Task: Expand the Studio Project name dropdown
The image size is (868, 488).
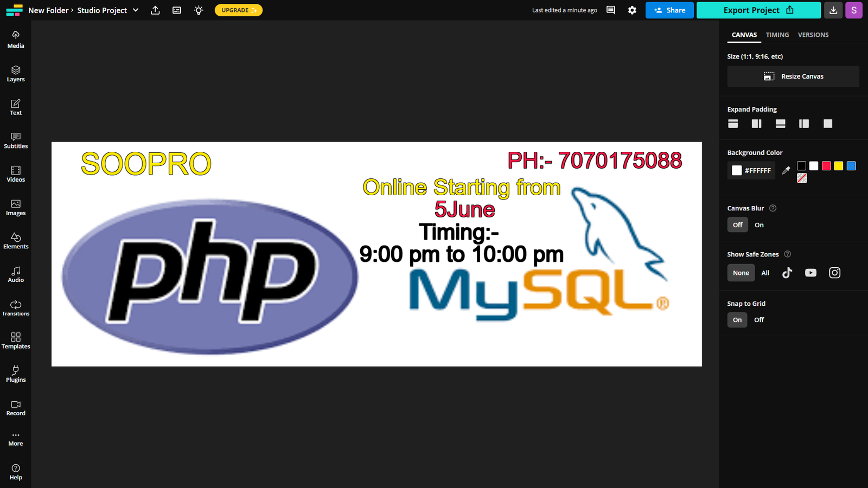Action: (136, 10)
